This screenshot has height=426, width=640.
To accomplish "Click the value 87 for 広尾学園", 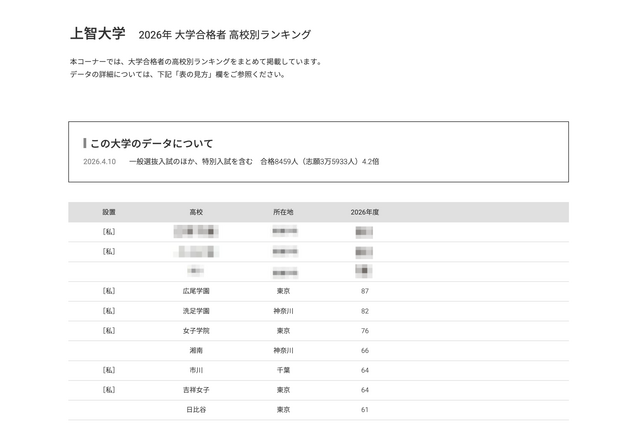I will [364, 291].
